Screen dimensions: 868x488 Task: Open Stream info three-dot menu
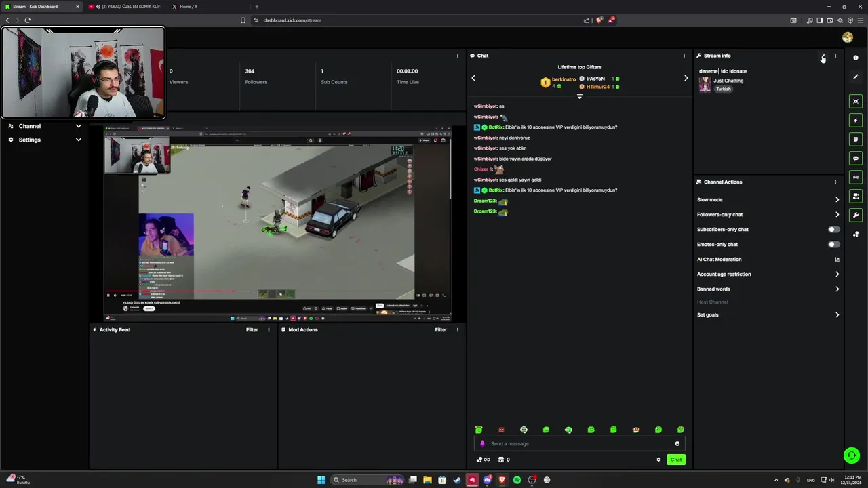coord(835,56)
